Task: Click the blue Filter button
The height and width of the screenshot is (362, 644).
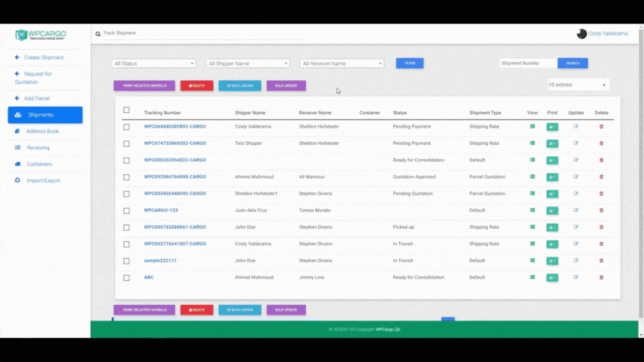Action: 410,63
